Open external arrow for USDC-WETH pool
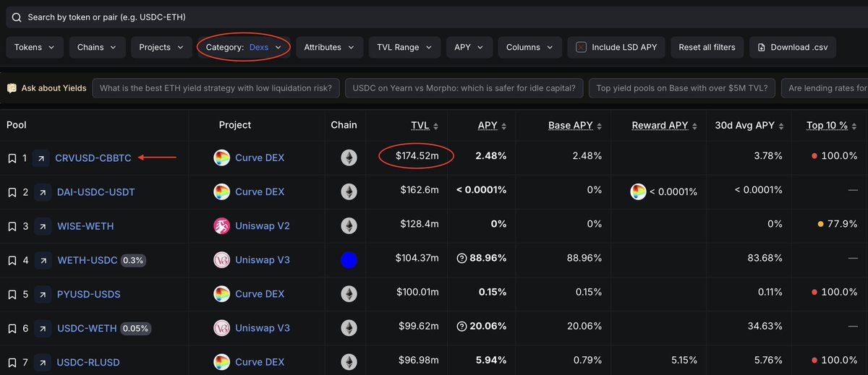Image resolution: width=868 pixels, height=375 pixels. 42,328
